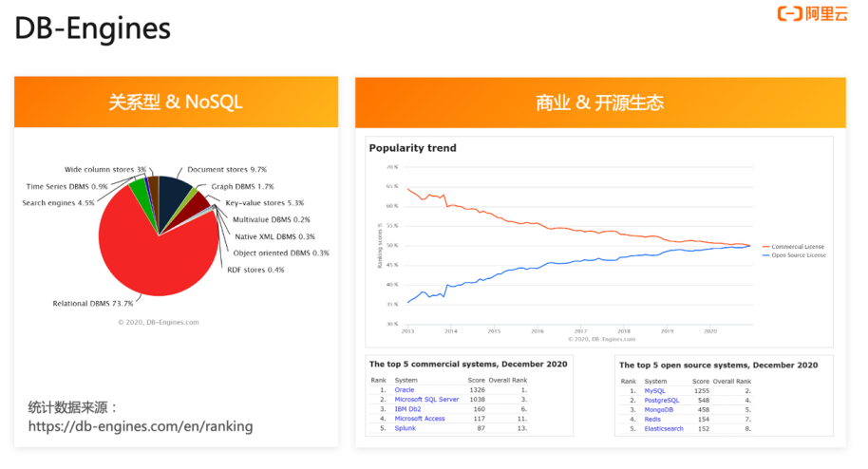Image resolution: width=868 pixels, height=469 pixels.
Task: Click the Alibaba Cloud logo
Action: (813, 13)
